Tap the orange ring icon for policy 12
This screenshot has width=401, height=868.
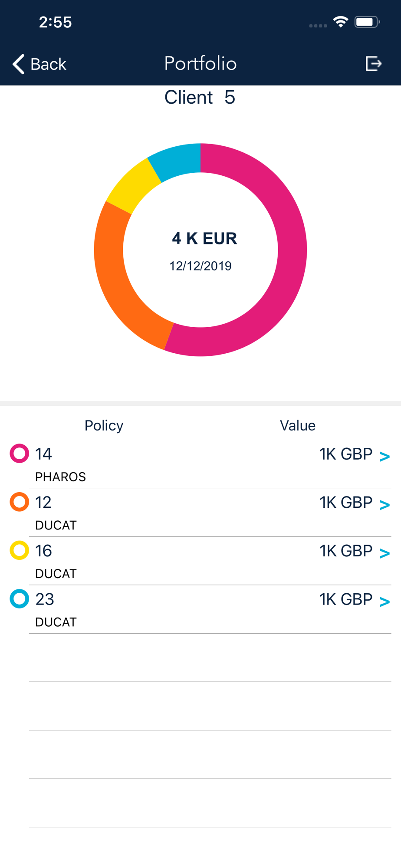(20, 502)
